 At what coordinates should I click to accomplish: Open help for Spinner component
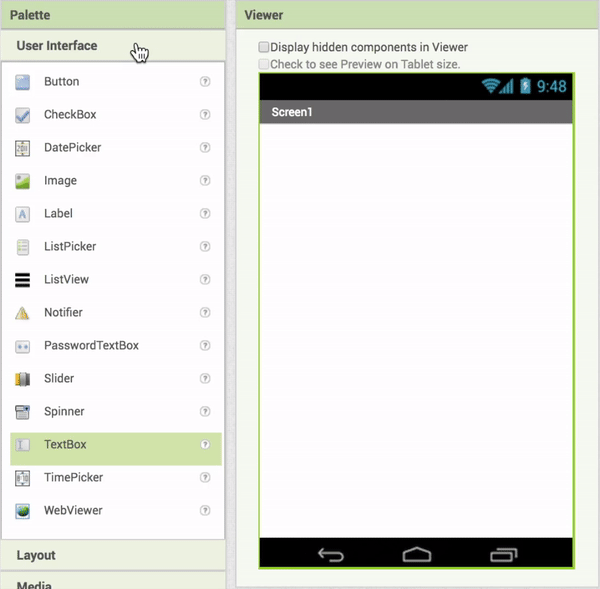(205, 411)
